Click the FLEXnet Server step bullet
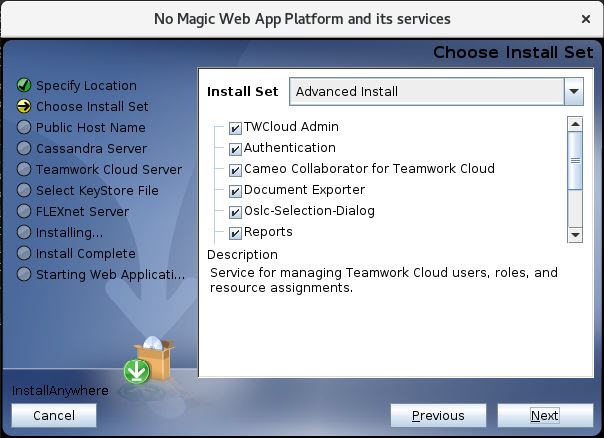604x438 pixels. (x=24, y=212)
